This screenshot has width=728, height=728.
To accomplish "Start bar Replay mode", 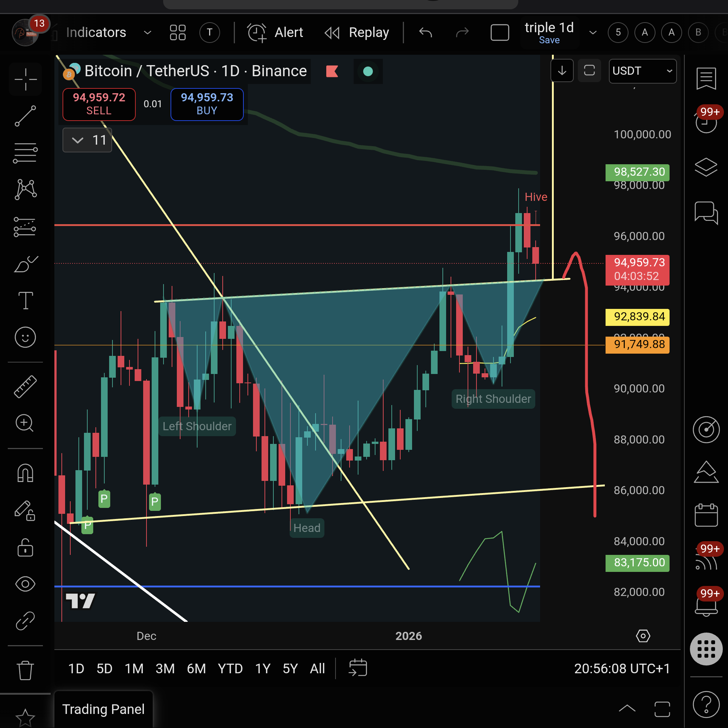I will click(357, 33).
